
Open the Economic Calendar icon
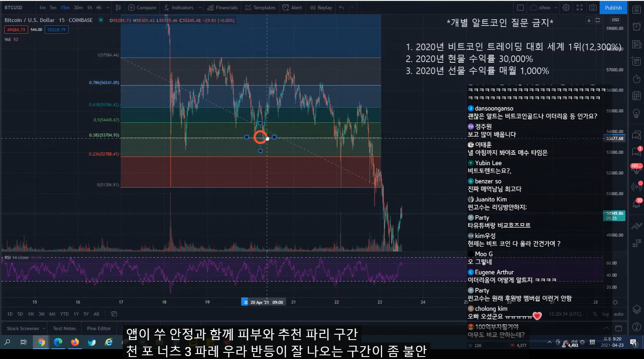click(637, 96)
